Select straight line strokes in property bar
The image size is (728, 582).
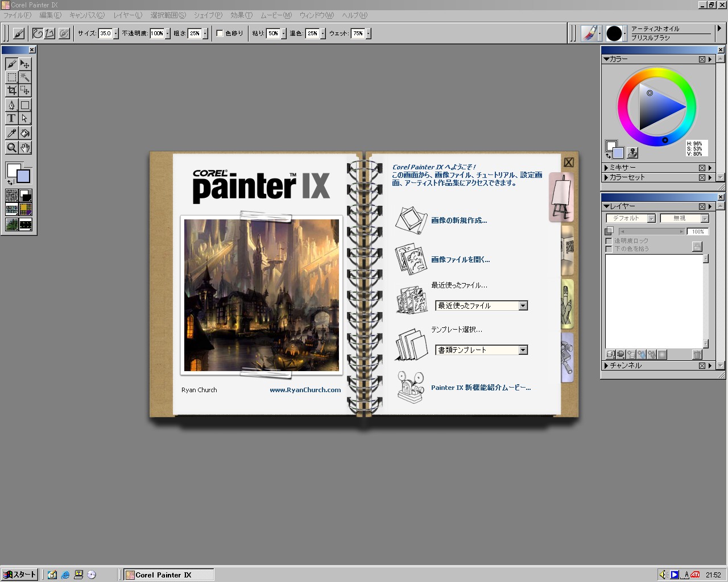tap(50, 34)
